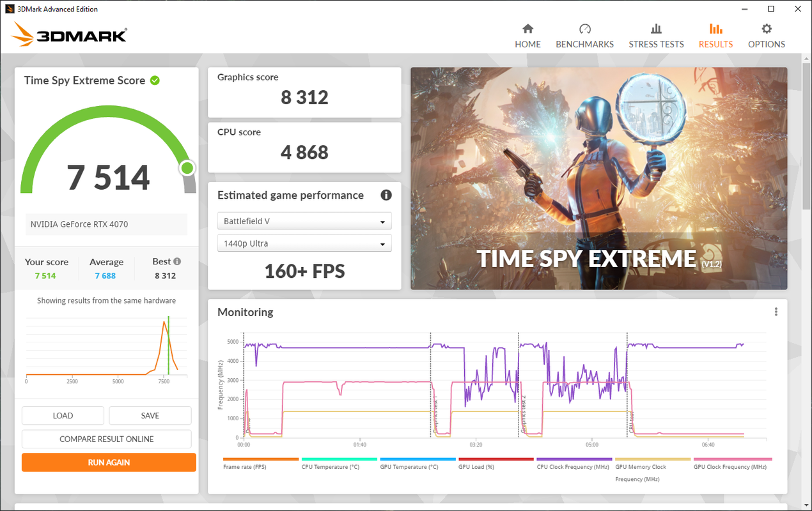Click the Monitoring panel heading
This screenshot has width=812, height=511.
click(x=246, y=312)
